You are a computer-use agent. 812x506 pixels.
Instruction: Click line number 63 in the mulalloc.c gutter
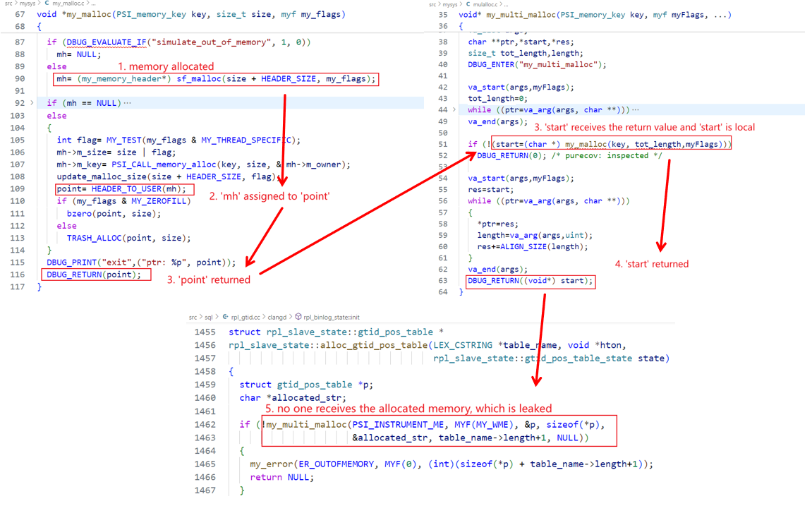(442, 281)
